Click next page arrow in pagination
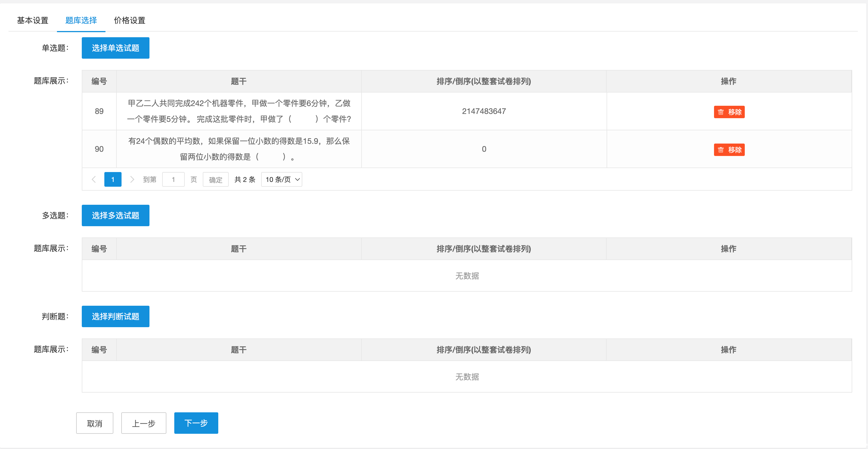Viewport: 868px width, 449px height. click(x=132, y=179)
